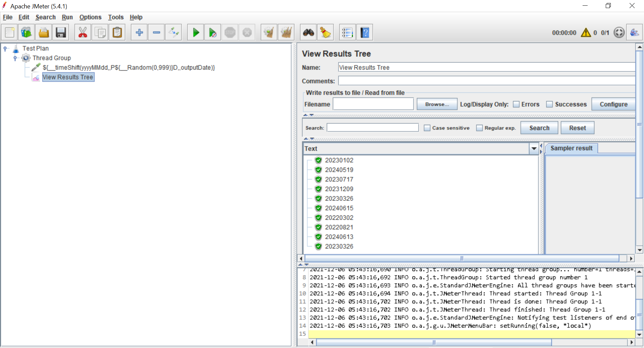Collapse all nodes with minus icon
The image size is (644, 348).
156,33
